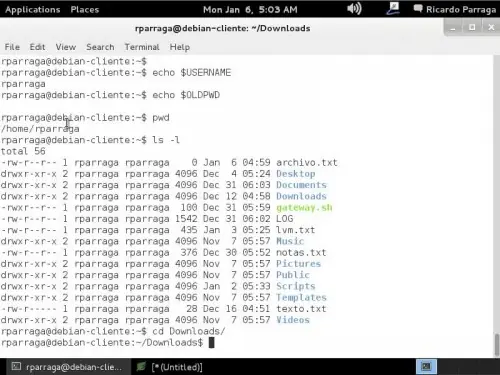Open the Terminal menu
Viewport: 500px width, 375px height.
142,47
